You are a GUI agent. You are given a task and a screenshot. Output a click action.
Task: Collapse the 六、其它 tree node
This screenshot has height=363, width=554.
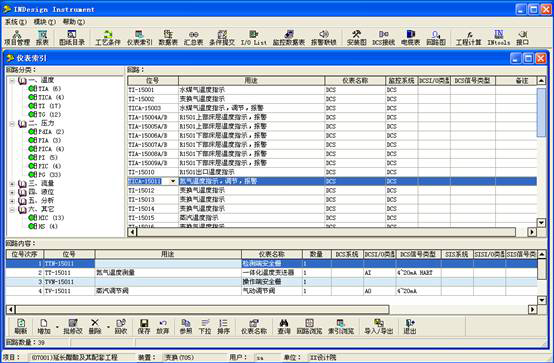(12, 210)
